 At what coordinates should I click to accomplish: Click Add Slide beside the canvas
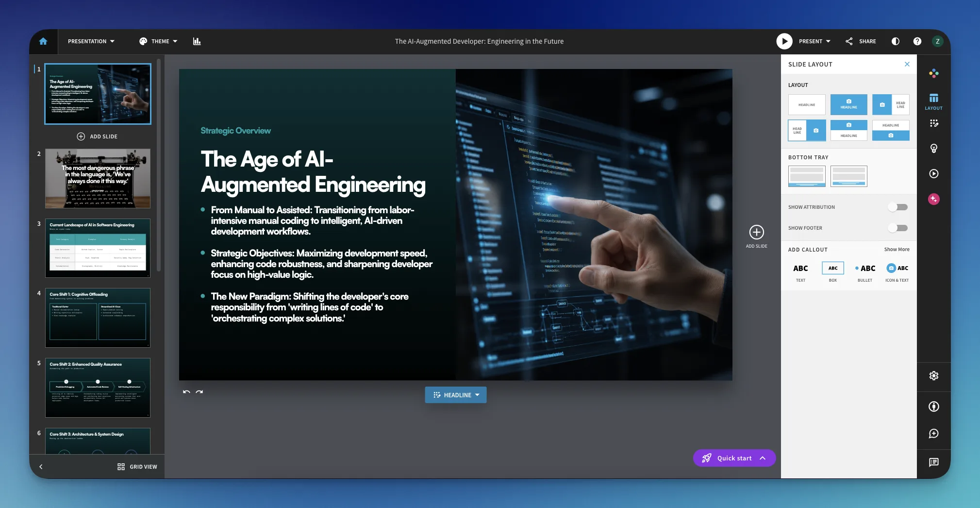(756, 237)
